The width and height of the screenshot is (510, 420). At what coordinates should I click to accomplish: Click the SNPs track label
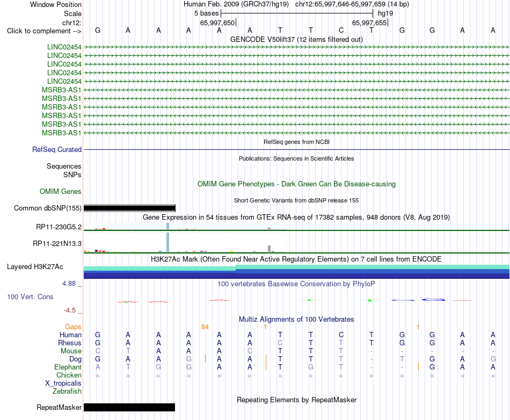pyautogui.click(x=72, y=175)
